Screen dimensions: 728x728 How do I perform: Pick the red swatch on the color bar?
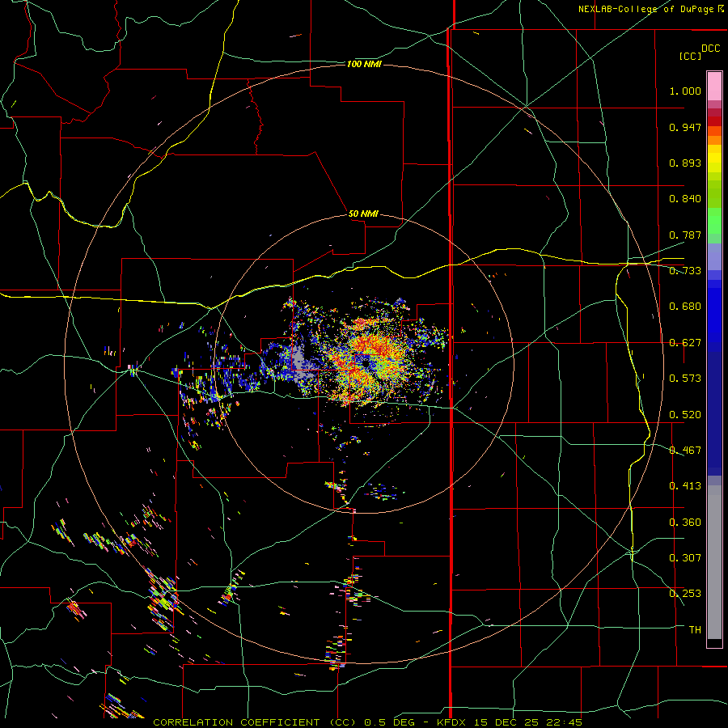714,121
